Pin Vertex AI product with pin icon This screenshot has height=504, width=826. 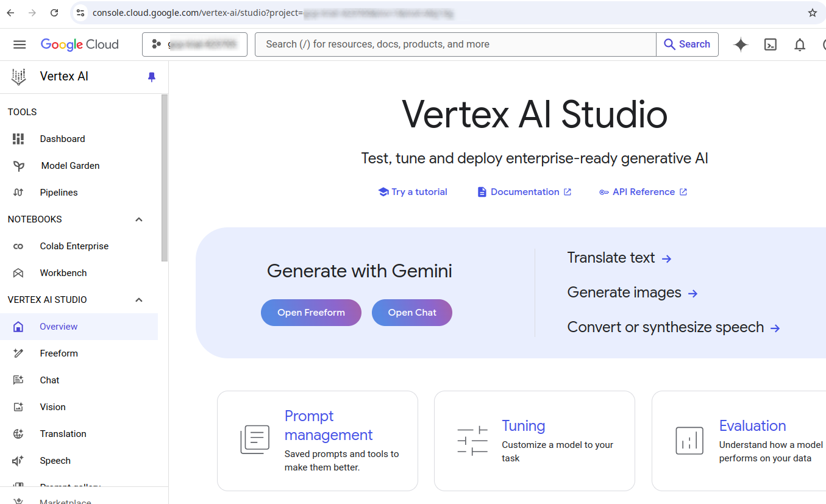152,77
